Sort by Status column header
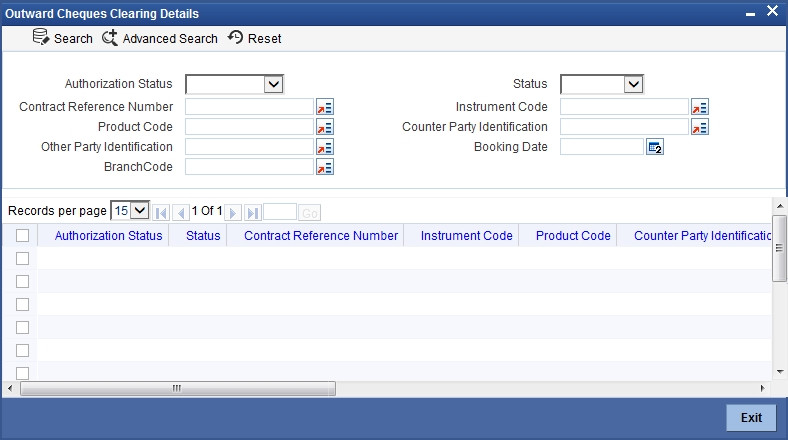This screenshot has width=788, height=440. pos(203,236)
